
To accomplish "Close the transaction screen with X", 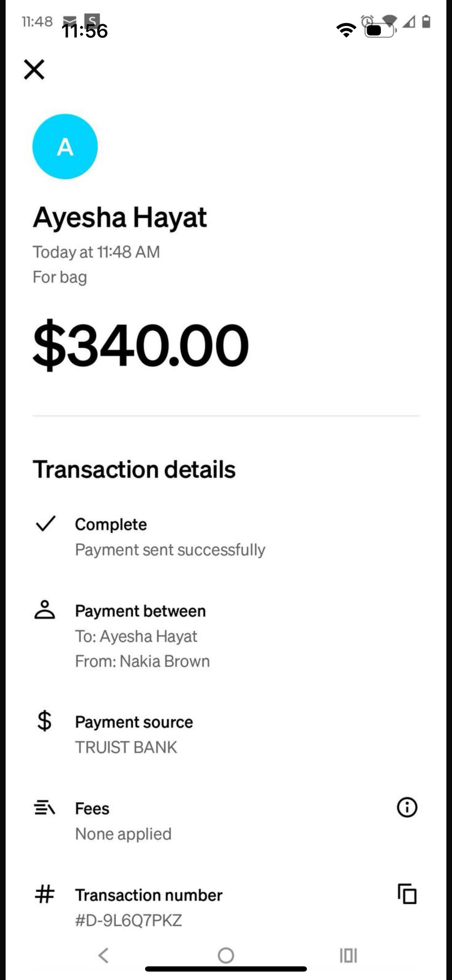I will point(34,70).
